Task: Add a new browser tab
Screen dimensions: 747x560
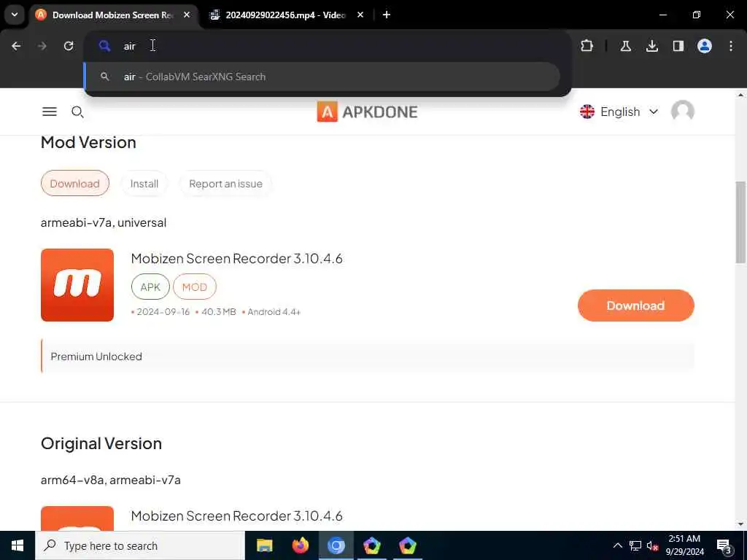Action: click(387, 15)
